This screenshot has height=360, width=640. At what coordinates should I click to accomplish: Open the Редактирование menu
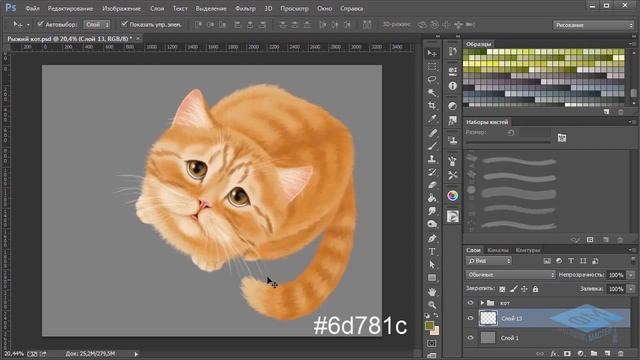(70, 8)
